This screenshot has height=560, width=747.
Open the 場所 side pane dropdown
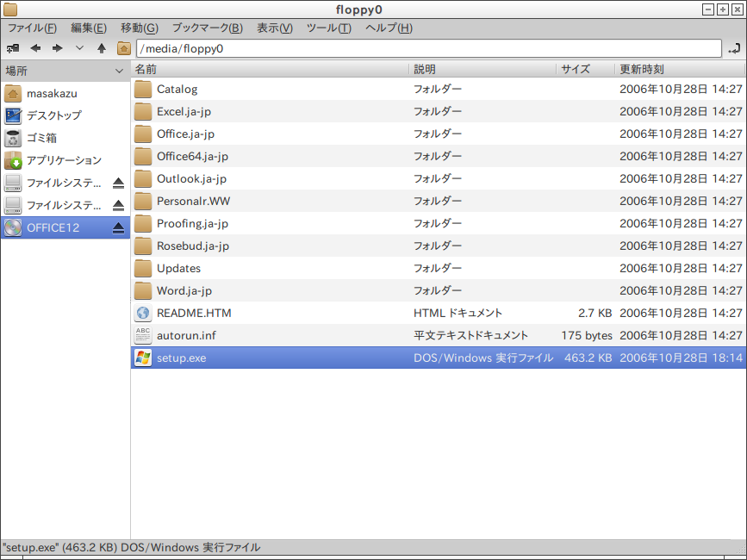pyautogui.click(x=119, y=71)
